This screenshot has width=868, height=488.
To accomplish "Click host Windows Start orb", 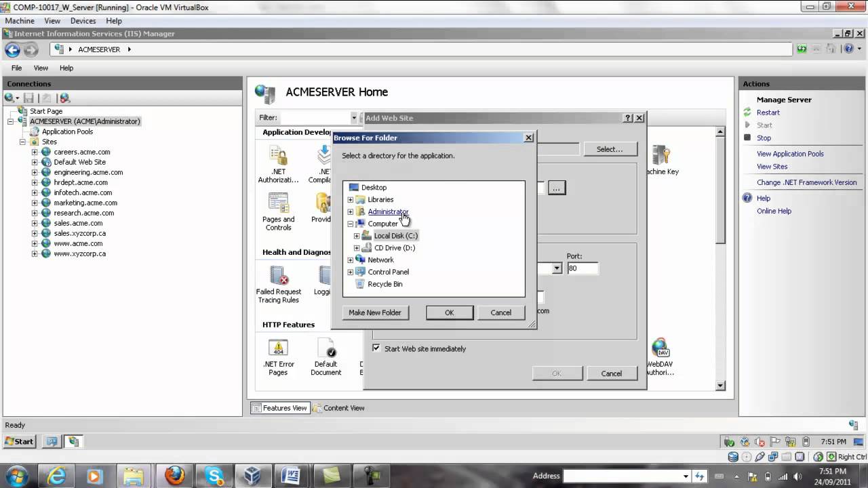I will tap(16, 476).
